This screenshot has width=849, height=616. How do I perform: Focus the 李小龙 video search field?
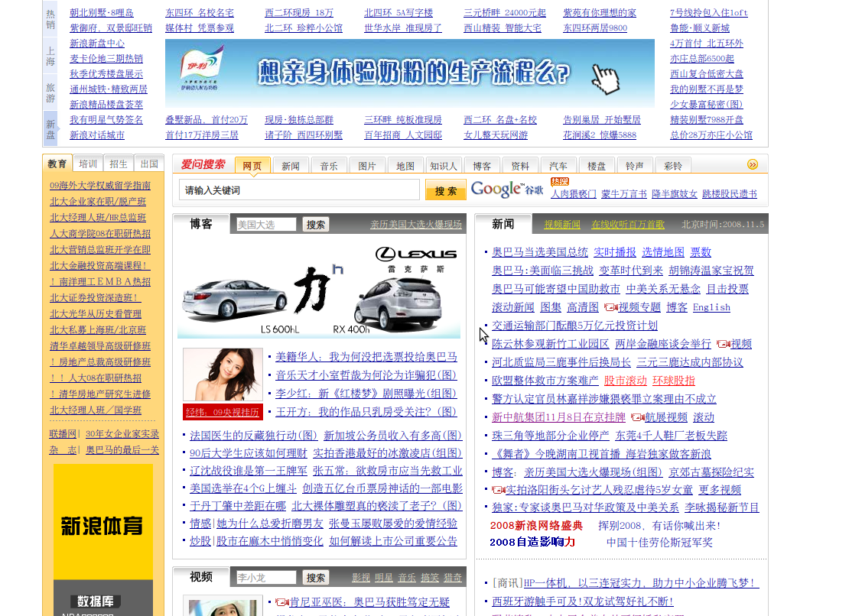tap(266, 578)
